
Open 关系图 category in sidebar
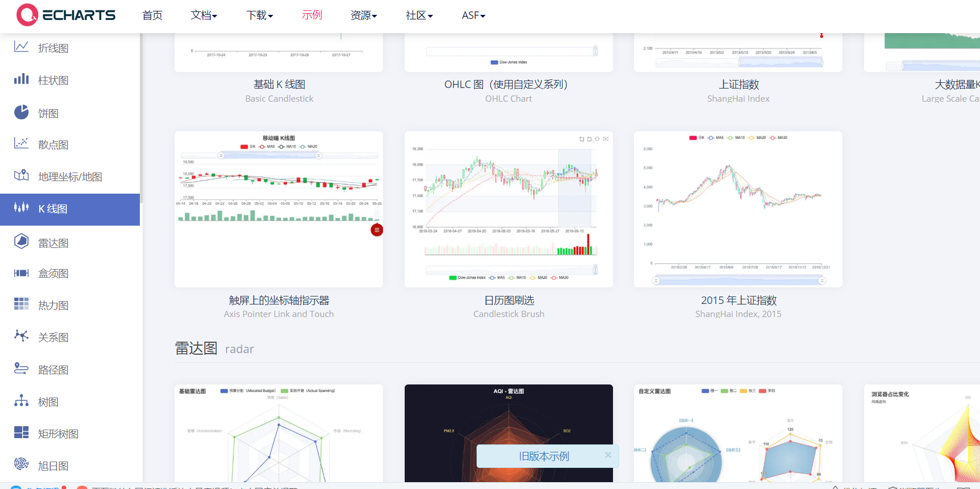(70, 337)
